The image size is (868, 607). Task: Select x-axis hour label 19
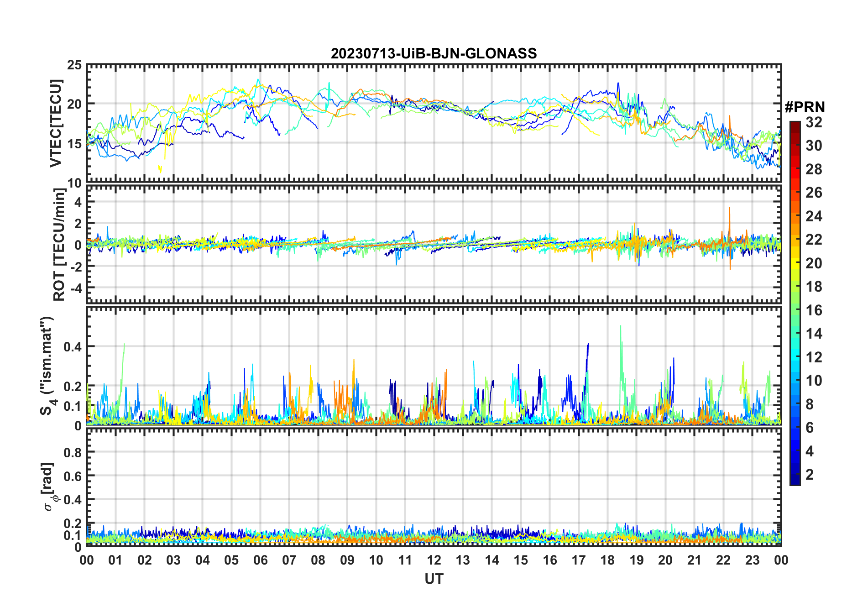tap(637, 560)
